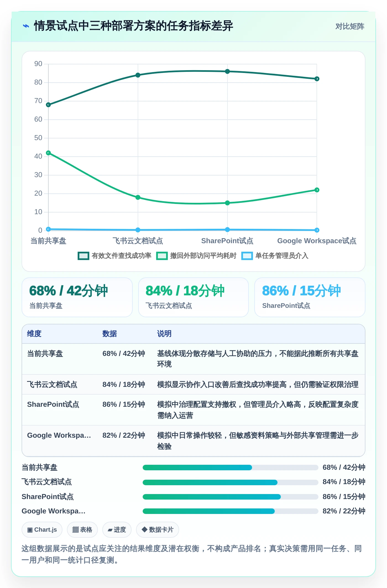
Task: Click the SharePoint试点 table row label
Action: coord(53,405)
